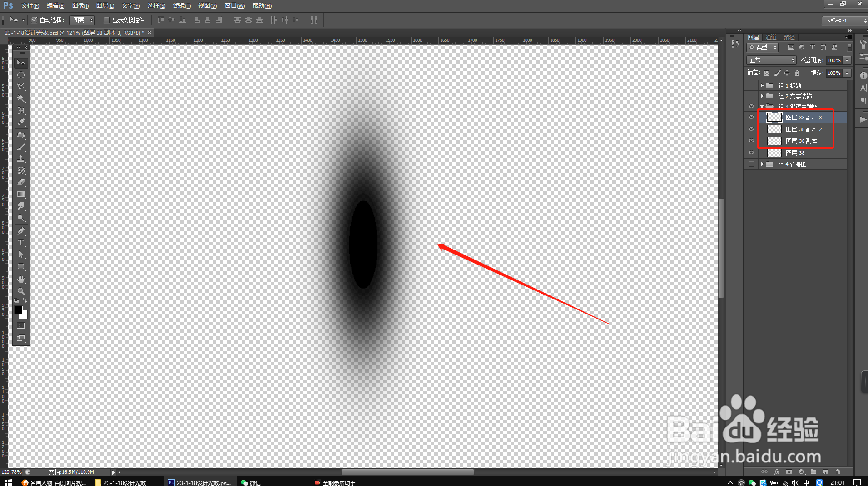
Task: Open the Windows Start button
Action: (x=8, y=482)
